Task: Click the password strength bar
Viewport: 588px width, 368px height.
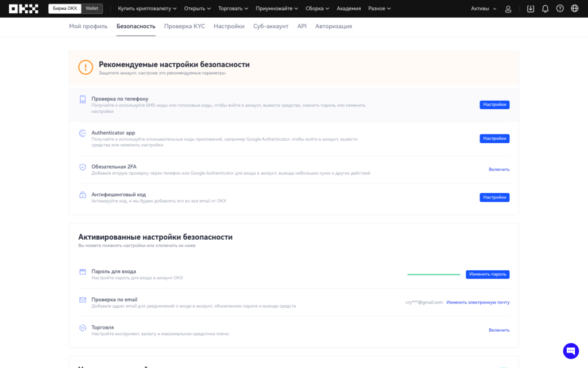Action: (x=434, y=275)
